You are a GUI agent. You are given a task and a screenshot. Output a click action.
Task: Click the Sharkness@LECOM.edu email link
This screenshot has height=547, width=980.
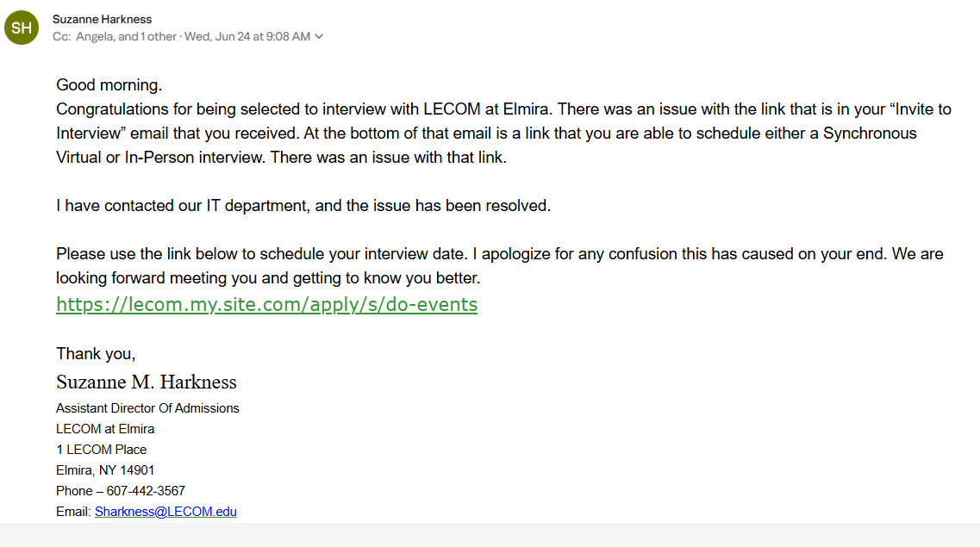[x=165, y=512]
